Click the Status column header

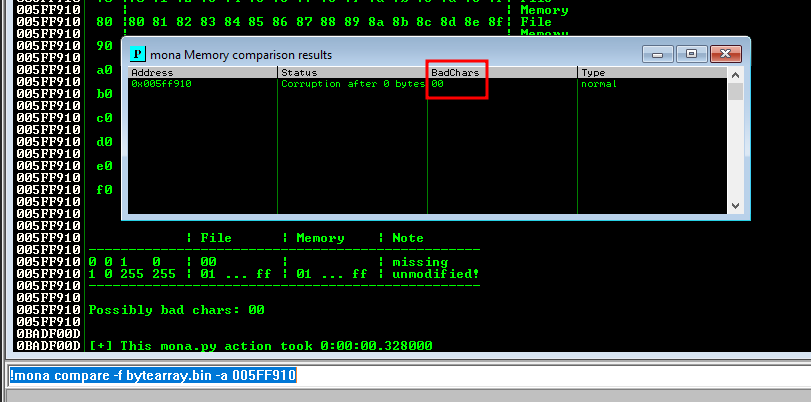click(x=353, y=72)
